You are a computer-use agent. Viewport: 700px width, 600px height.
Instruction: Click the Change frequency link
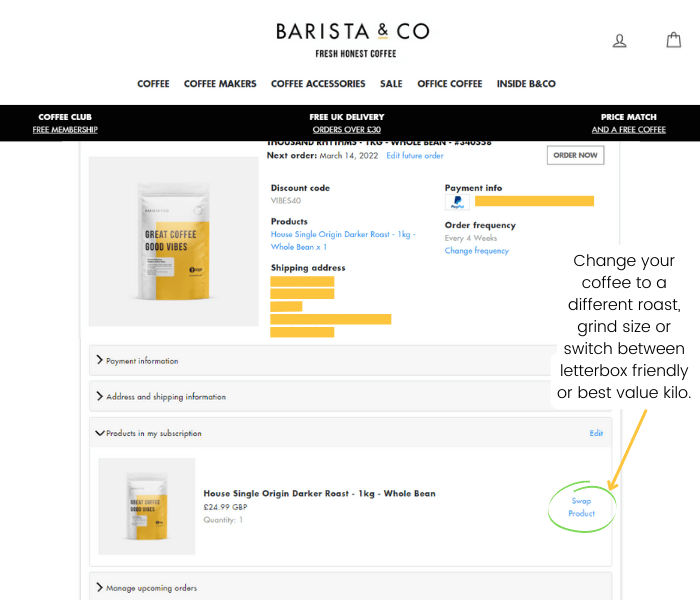pos(476,251)
